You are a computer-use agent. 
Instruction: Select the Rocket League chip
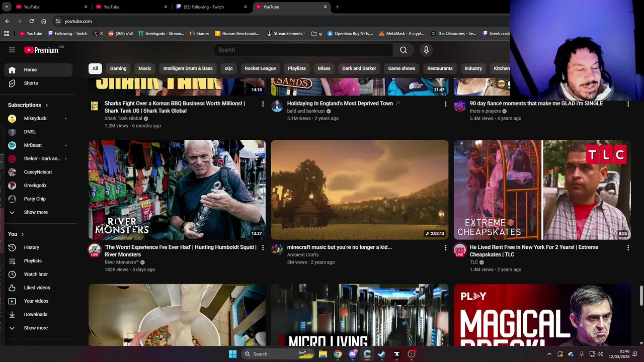[x=260, y=68]
